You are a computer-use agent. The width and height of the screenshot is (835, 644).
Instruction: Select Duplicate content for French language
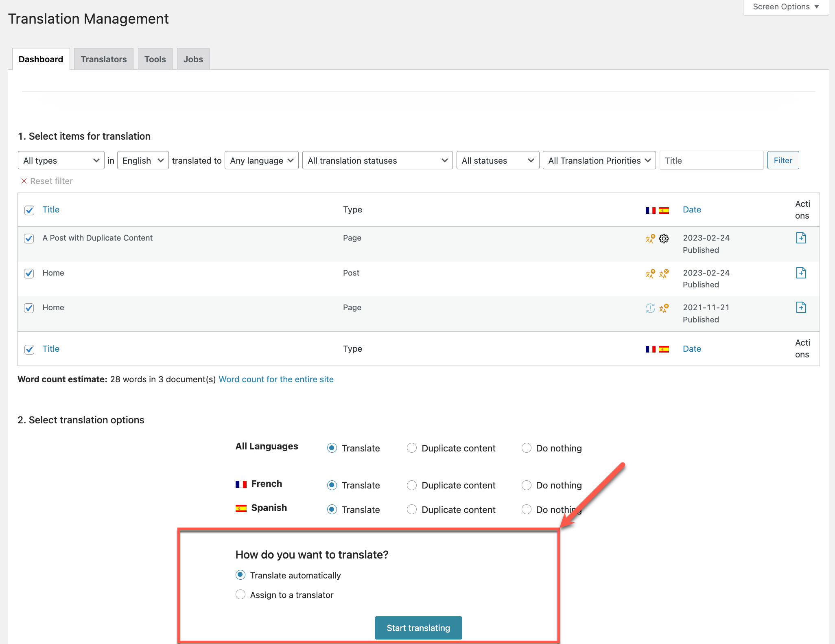pos(411,485)
